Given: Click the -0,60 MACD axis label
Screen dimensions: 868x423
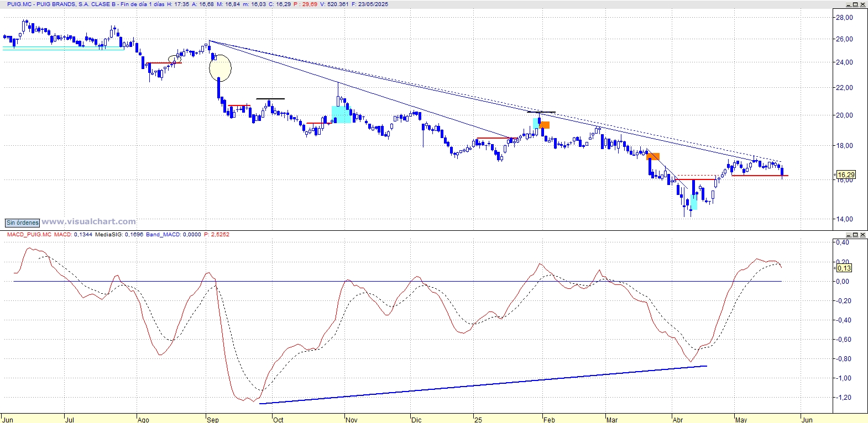Looking at the screenshot, I should (843, 340).
